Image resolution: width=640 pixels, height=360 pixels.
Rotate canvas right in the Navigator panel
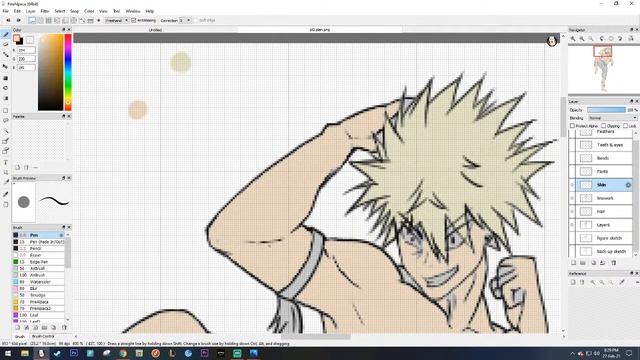click(x=620, y=38)
